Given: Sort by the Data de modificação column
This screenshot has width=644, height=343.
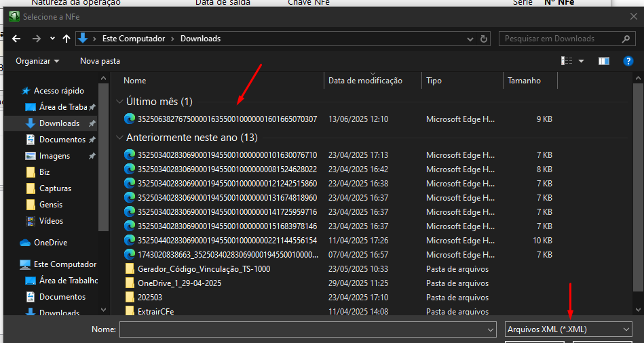Looking at the screenshot, I should click(x=365, y=81).
